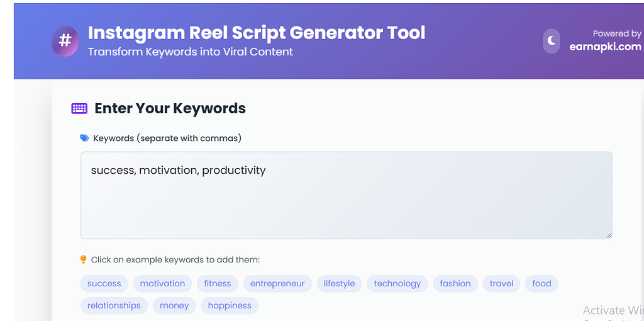Screen dimensions: 644x321
Task: Click the blue tag icon near Keywords label
Action: [x=84, y=138]
